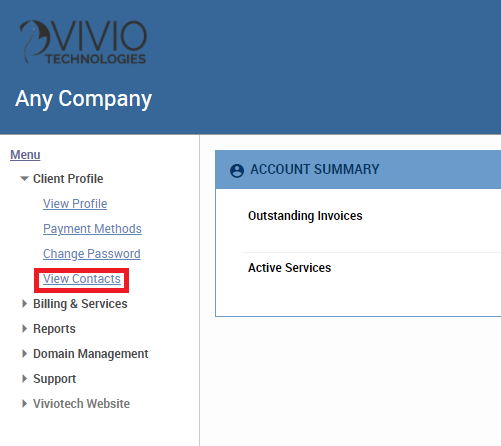
Task: Expand the Support section arrow
Action: click(x=24, y=379)
